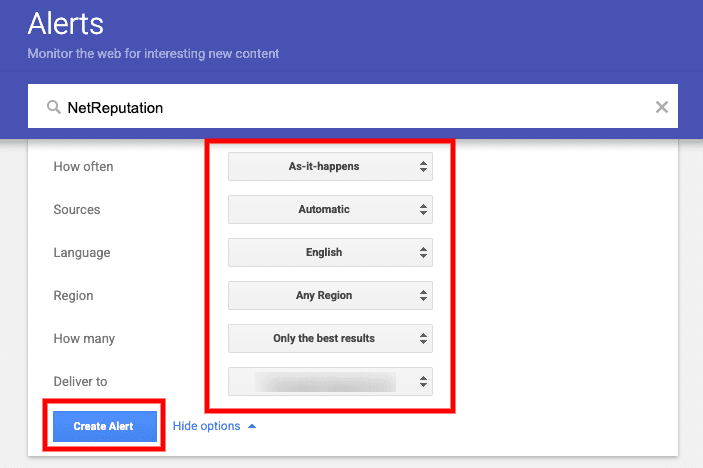Focus the search field containing NetReputation
This screenshot has height=468, width=703.
pyautogui.click(x=350, y=107)
